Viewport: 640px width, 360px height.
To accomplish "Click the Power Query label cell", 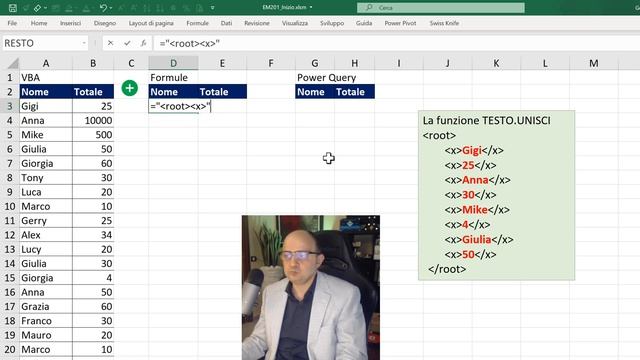I will coord(327,78).
